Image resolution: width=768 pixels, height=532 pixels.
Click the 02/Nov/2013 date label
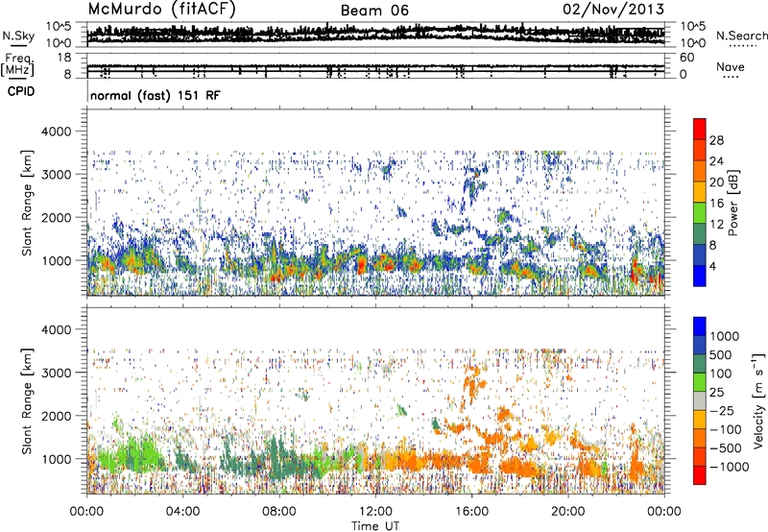click(x=613, y=10)
